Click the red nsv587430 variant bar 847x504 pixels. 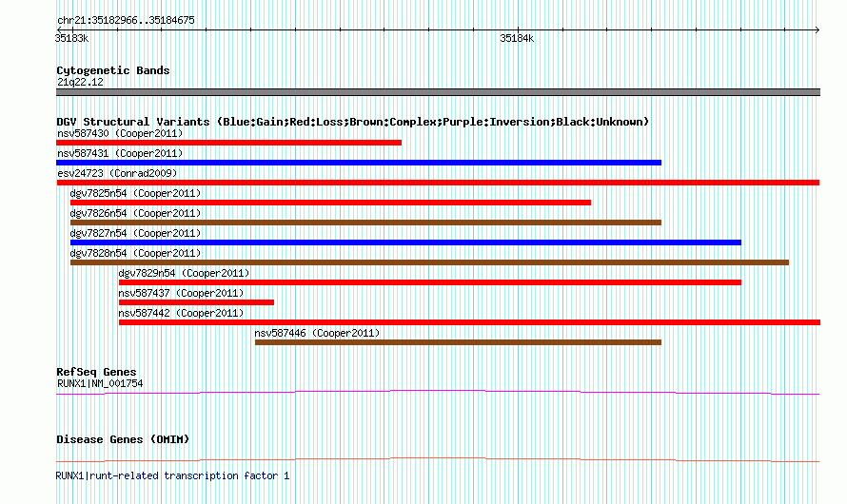229,143
